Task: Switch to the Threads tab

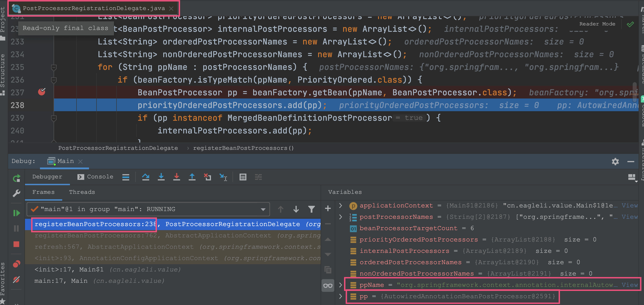Action: pos(82,192)
